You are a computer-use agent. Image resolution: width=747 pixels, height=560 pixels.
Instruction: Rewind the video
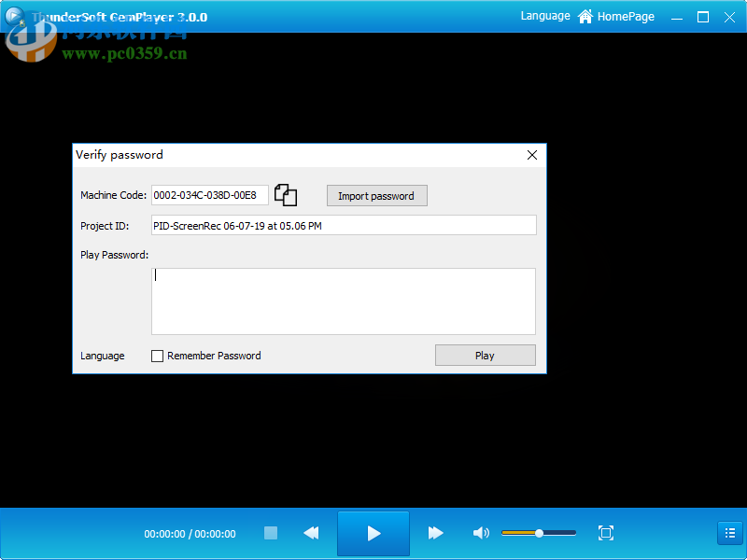[311, 533]
